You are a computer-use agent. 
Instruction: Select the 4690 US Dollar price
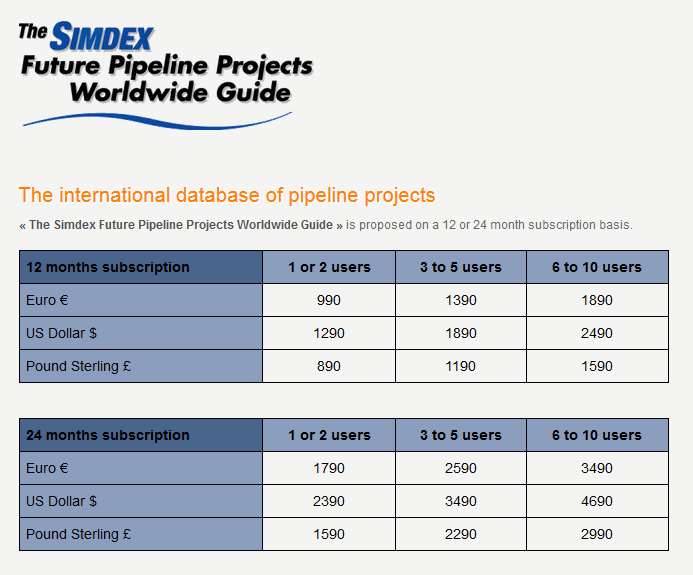(x=596, y=501)
